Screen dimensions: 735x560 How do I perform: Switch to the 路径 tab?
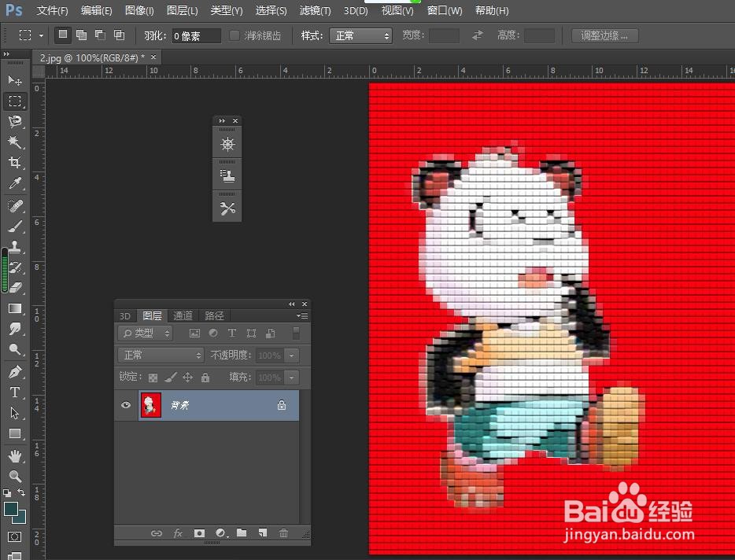(214, 316)
